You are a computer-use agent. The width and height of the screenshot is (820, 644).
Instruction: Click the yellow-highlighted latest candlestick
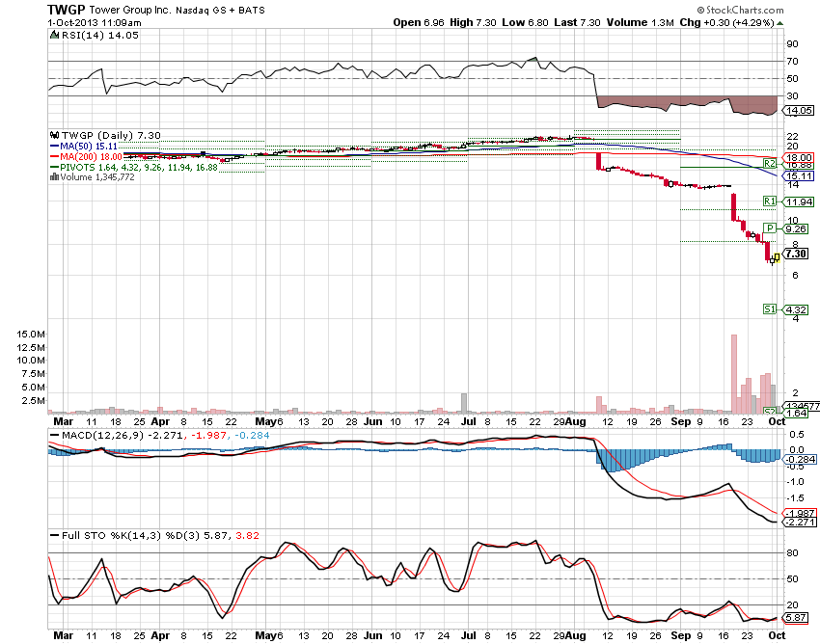[x=778, y=256]
